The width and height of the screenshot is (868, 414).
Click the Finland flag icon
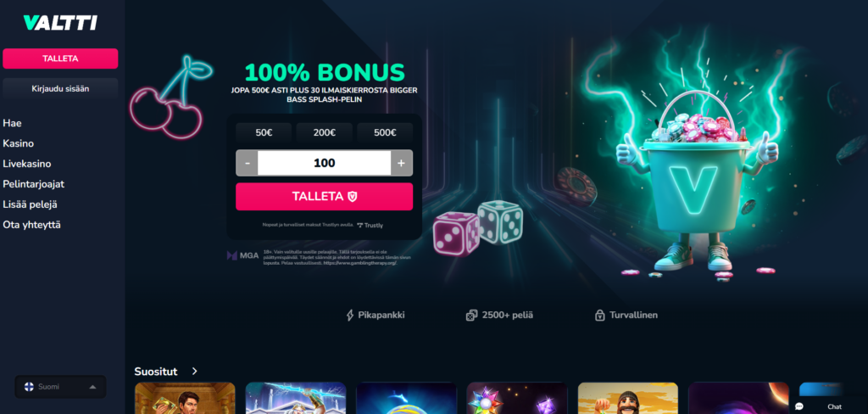pos(29,387)
